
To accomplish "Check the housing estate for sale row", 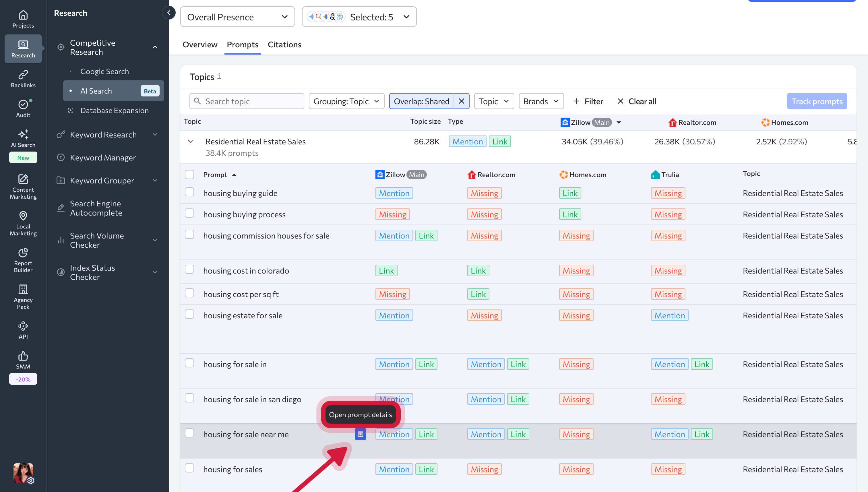I will click(189, 314).
